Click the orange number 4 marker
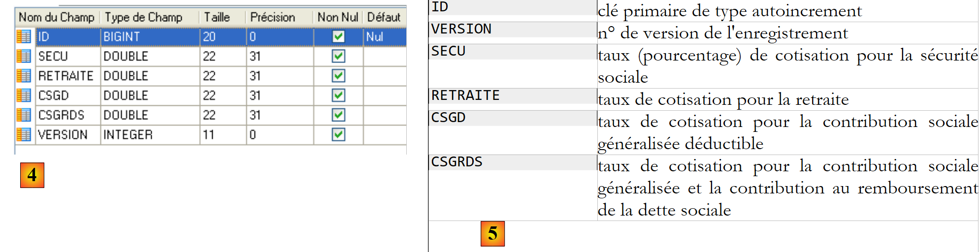The image size is (980, 252). click(x=32, y=175)
